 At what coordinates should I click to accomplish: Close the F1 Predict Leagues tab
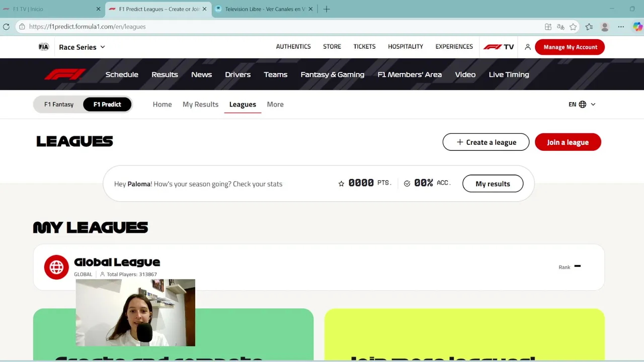(204, 9)
